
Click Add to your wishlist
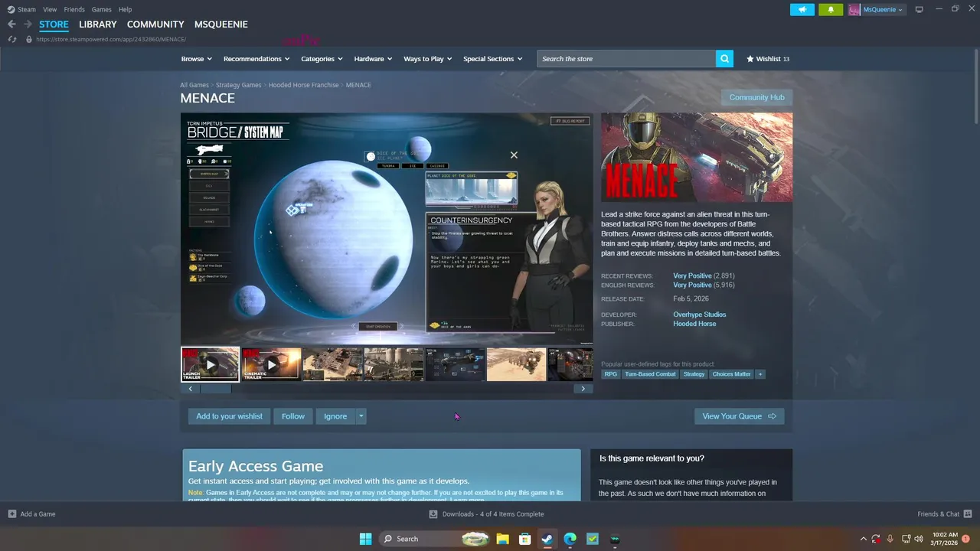point(229,416)
